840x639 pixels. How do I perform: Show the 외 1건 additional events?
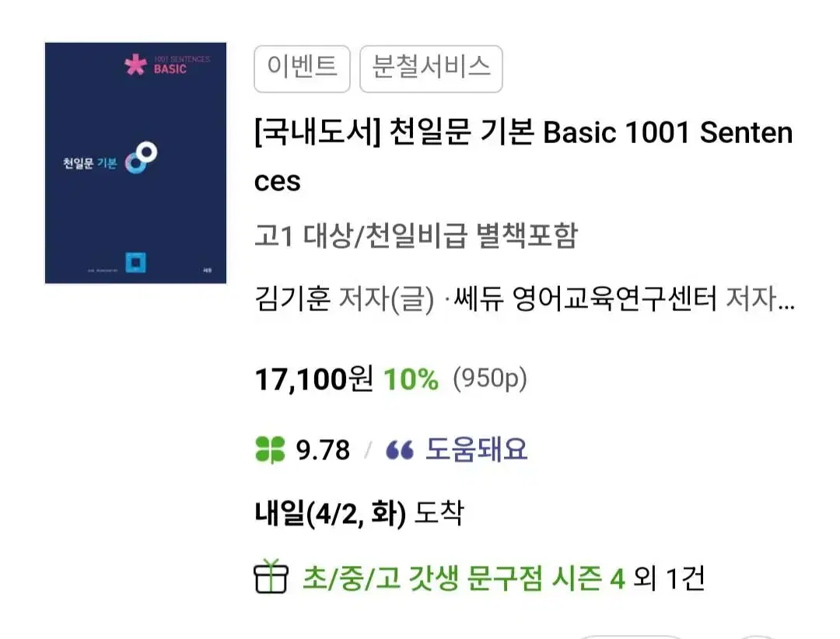pyautogui.click(x=669, y=578)
